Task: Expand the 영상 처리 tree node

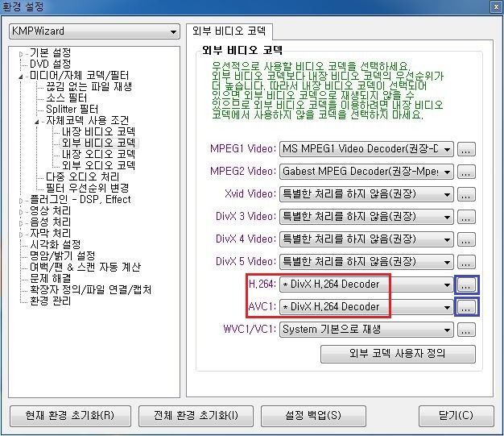Action: click(21, 213)
